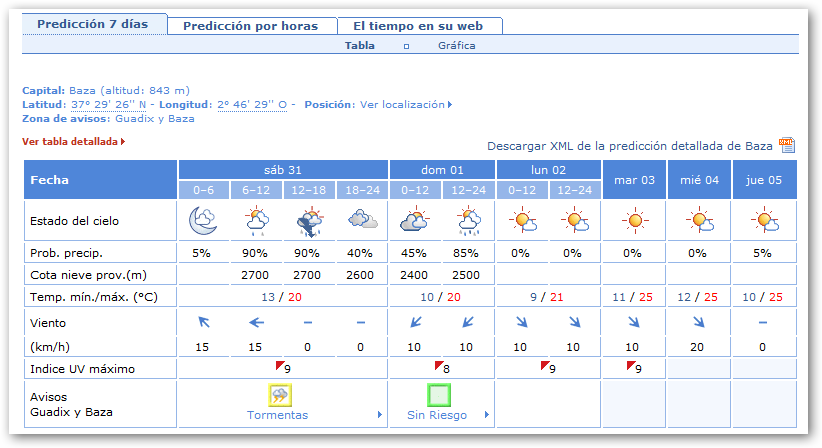Screen dimensions: 822x448
Task: Click Saturday 0–6 wind direction arrow
Action: coord(203,322)
